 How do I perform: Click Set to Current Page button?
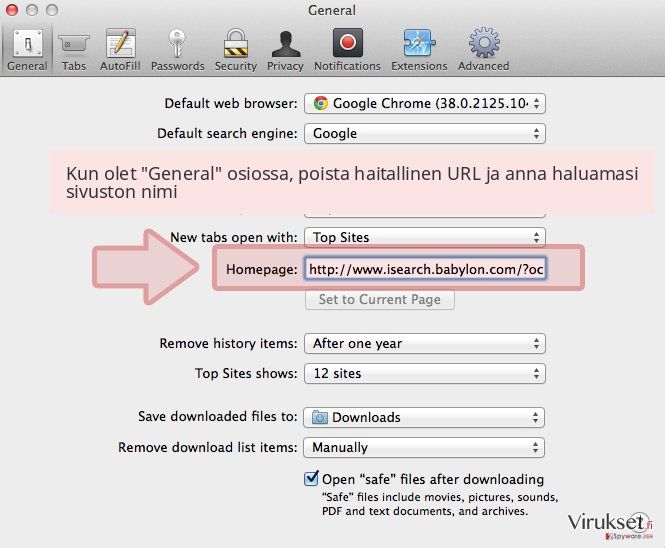tap(380, 299)
